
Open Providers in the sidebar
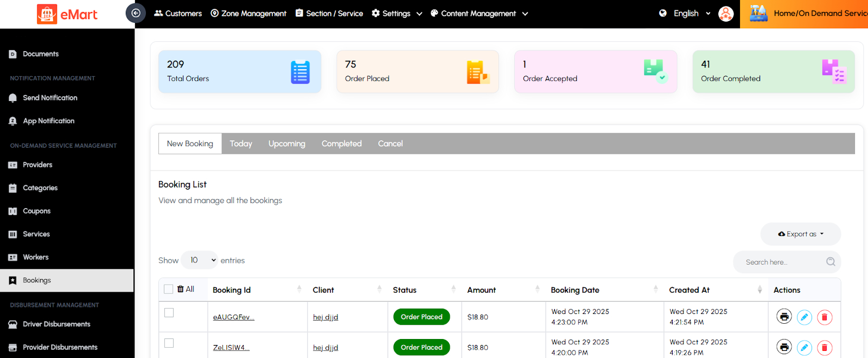[x=37, y=165]
